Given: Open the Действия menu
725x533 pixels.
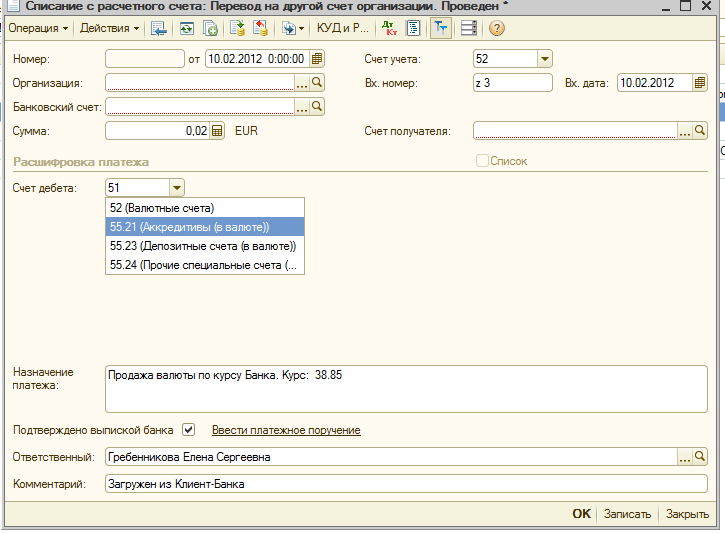Looking at the screenshot, I should [109, 28].
